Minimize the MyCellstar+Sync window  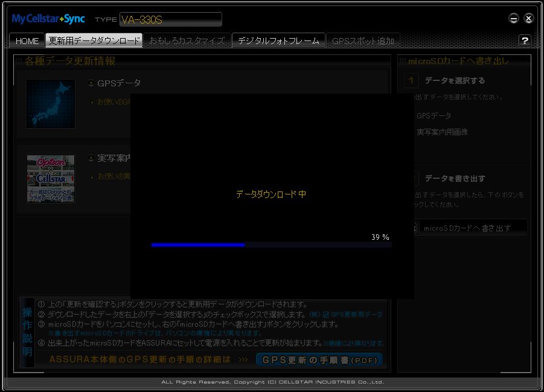click(514, 19)
